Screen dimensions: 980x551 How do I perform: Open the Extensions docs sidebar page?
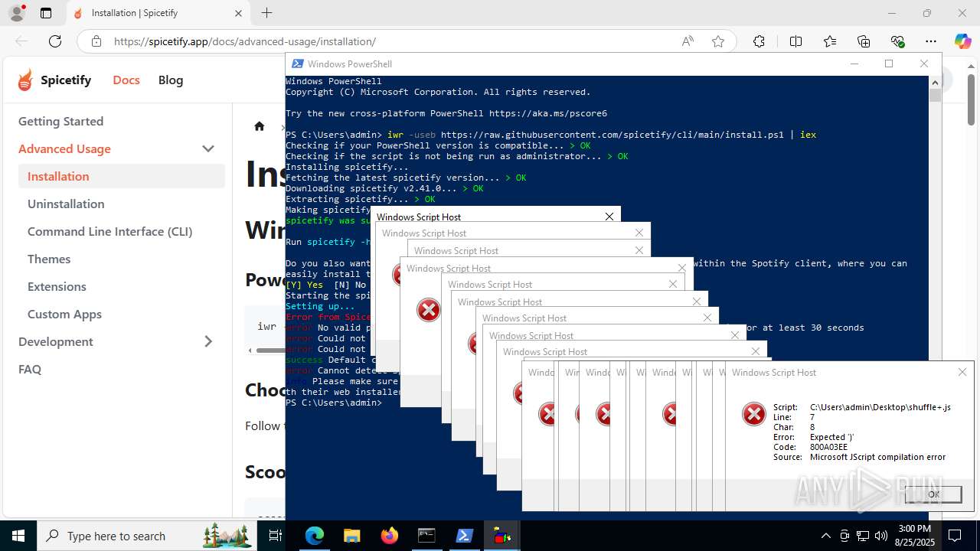tap(57, 286)
